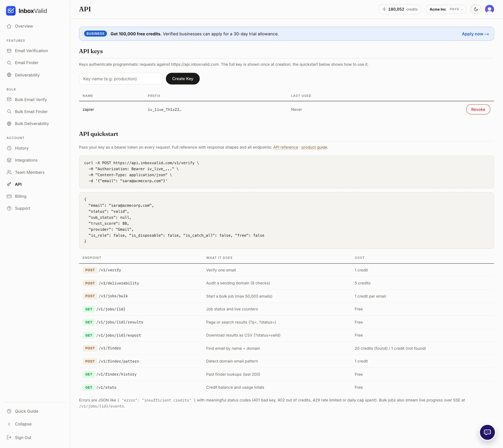Screen dimensions: 503x448
Task: Focus the Key name input field
Action: click(x=121, y=79)
